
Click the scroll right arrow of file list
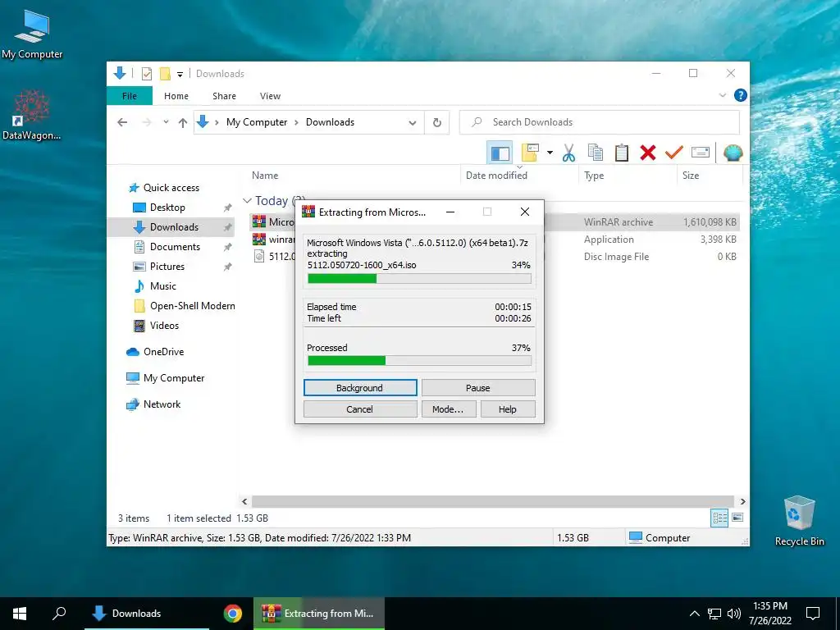pyautogui.click(x=742, y=501)
